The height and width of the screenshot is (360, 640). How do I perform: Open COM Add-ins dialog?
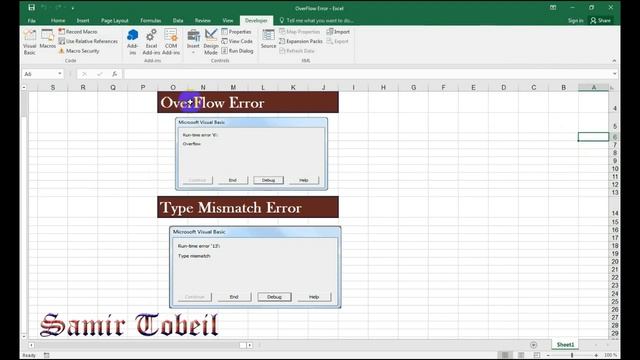click(x=171, y=42)
